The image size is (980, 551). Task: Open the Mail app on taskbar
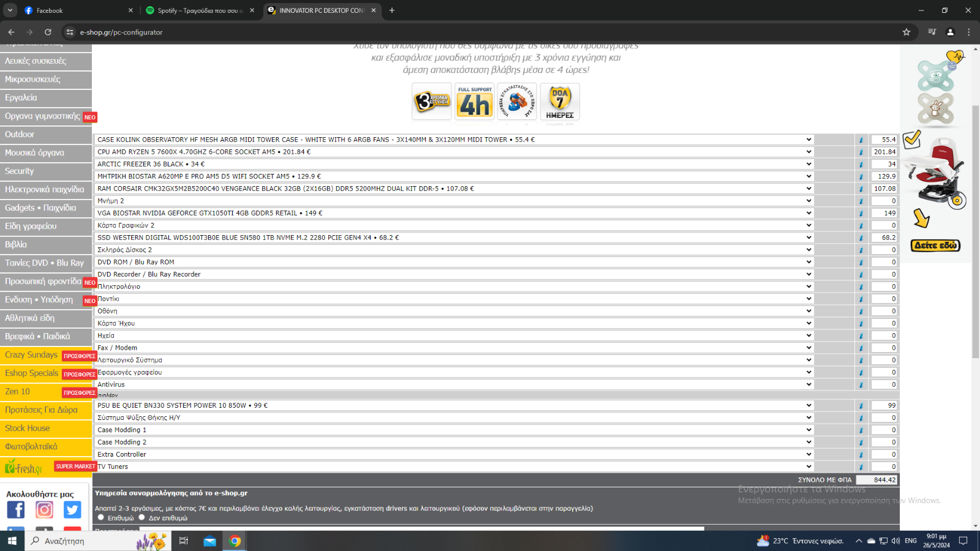click(x=209, y=541)
